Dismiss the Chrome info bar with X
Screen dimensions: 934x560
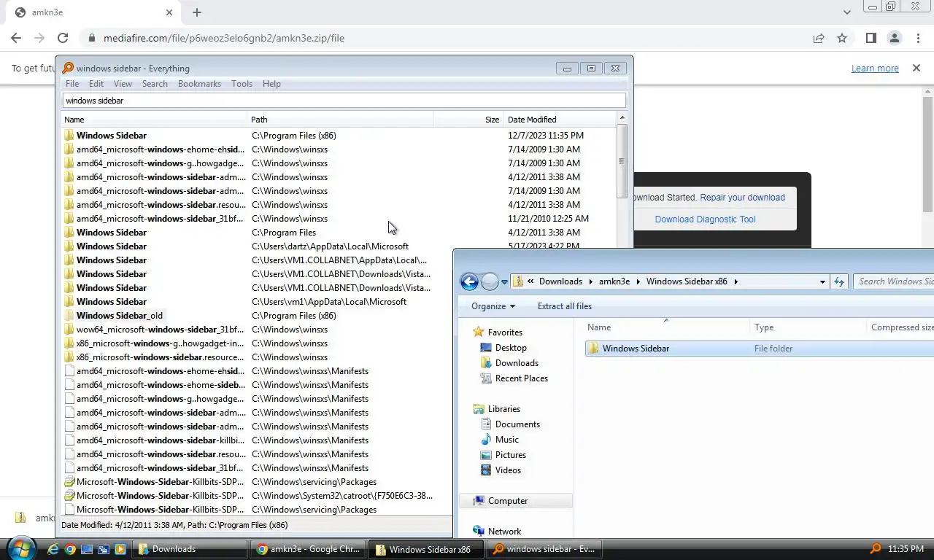pos(916,68)
